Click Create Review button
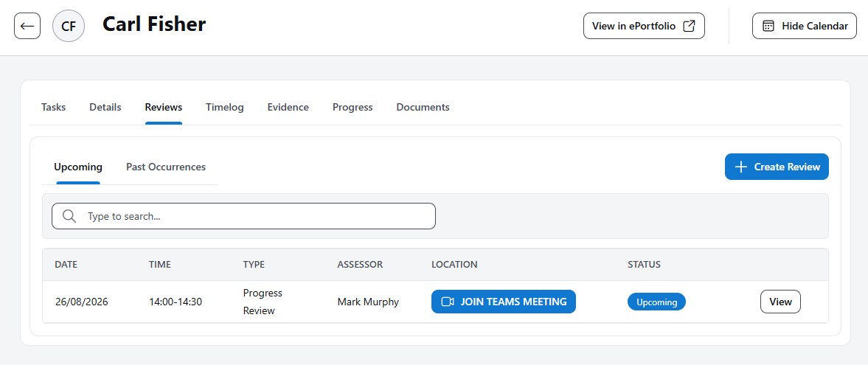The height and width of the screenshot is (365, 868). (777, 167)
